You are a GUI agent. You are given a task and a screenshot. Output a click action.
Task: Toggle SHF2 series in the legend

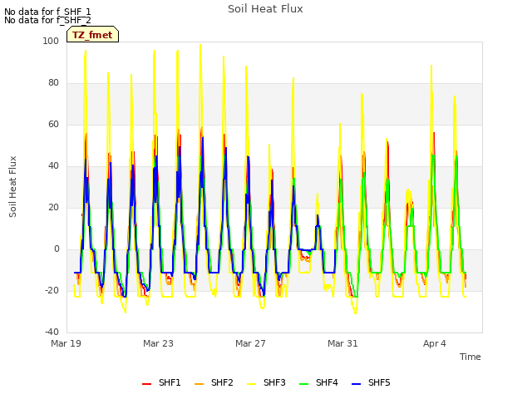[214, 382]
